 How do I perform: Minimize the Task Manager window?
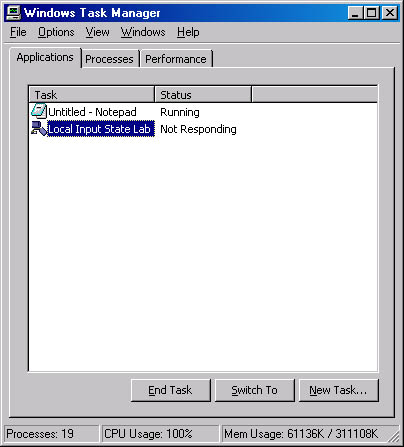coord(355,13)
